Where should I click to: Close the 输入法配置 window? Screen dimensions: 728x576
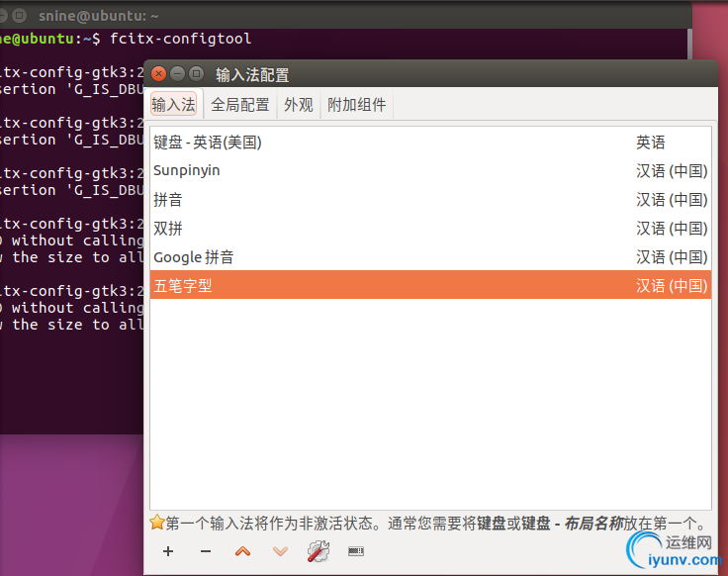[x=159, y=73]
